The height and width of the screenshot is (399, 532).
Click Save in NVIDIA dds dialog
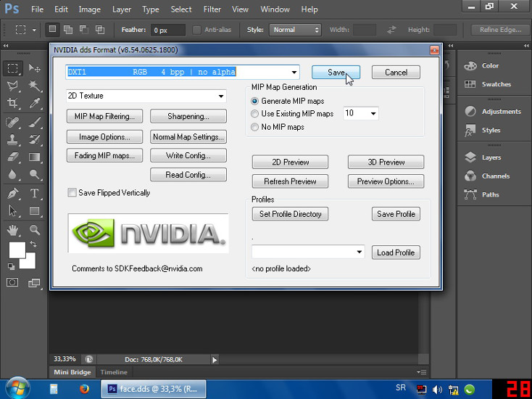coord(336,73)
